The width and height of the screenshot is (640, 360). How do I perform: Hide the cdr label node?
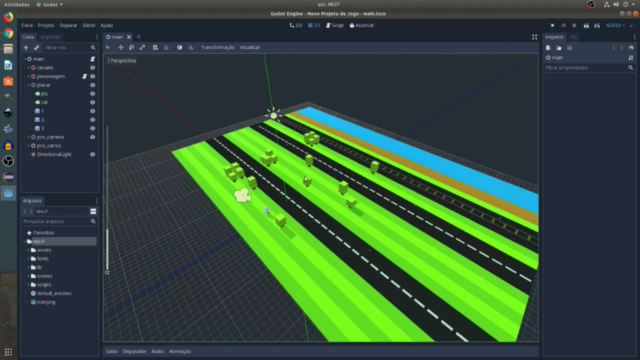[93, 102]
